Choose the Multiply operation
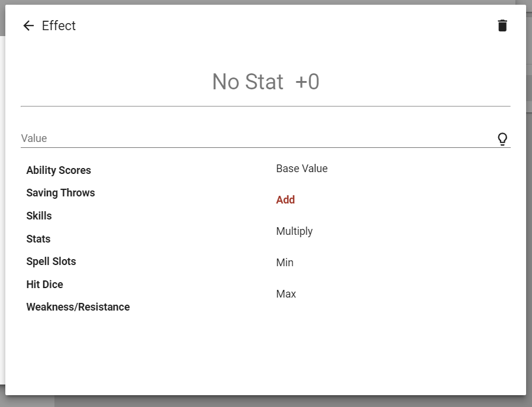Viewport: 532px width, 407px height. click(294, 231)
